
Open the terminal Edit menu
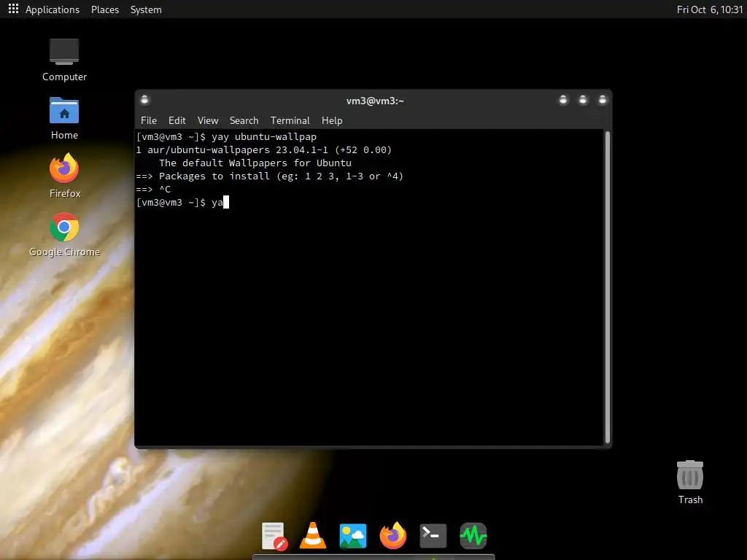click(x=177, y=120)
